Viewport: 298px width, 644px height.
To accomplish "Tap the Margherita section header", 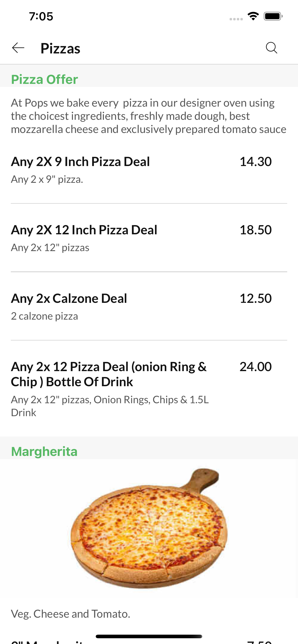I will [44, 452].
